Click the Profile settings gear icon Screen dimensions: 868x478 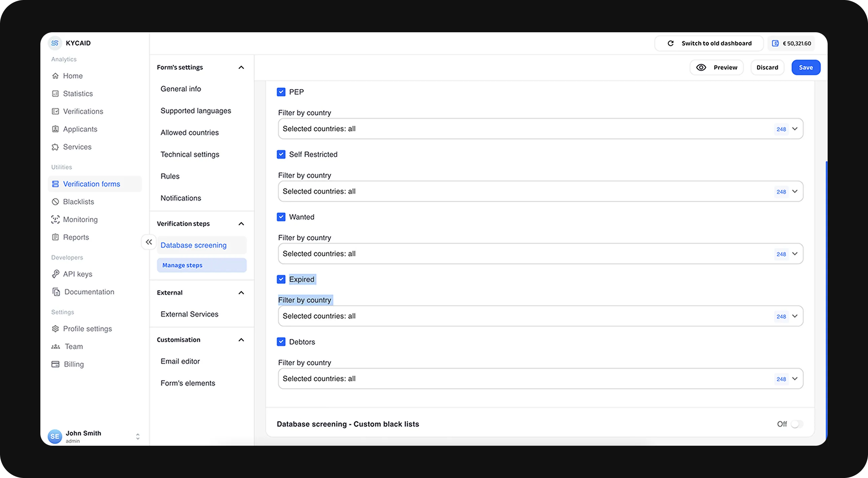(55, 329)
